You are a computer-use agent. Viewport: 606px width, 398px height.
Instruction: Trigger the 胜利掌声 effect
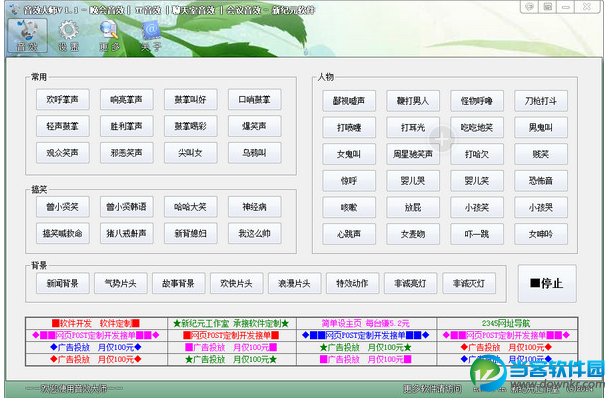(126, 126)
